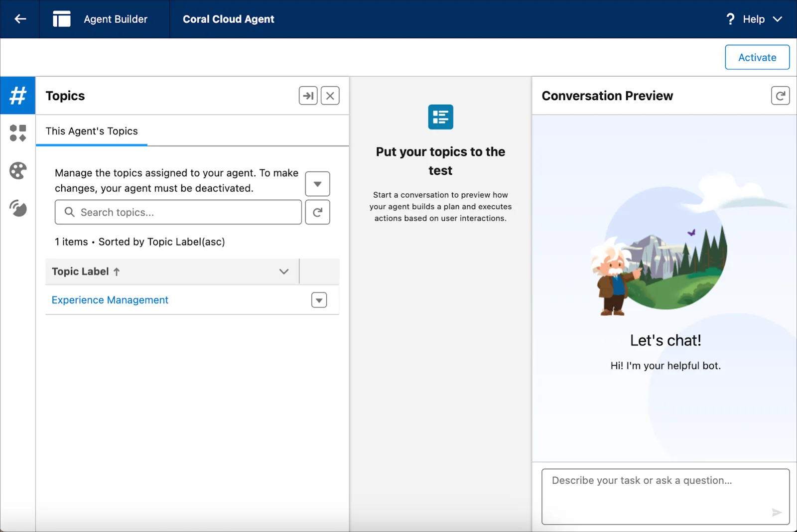
Task: Open the Actions panel in the sidebar
Action: [x=17, y=133]
